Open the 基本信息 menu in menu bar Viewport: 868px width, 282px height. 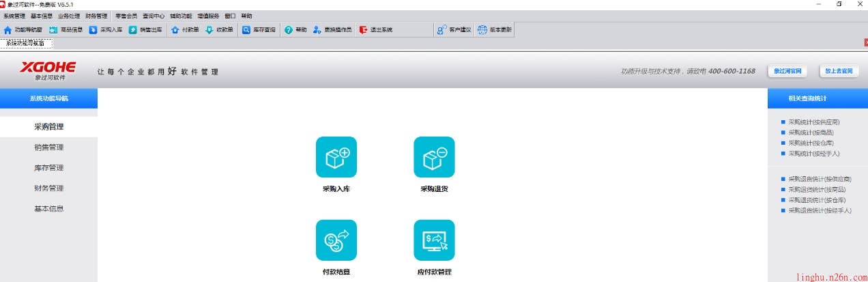tap(42, 16)
